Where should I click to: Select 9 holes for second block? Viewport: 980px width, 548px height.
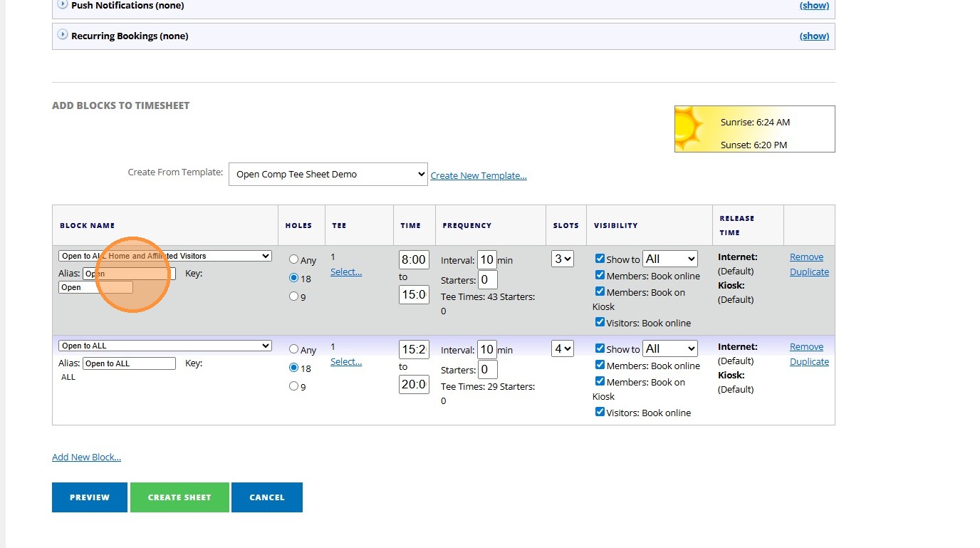click(x=294, y=386)
